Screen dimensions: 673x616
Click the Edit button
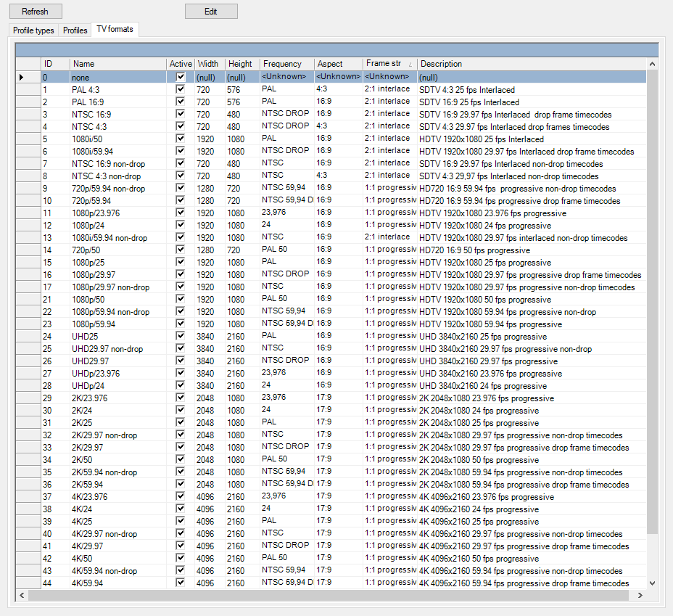(x=211, y=12)
